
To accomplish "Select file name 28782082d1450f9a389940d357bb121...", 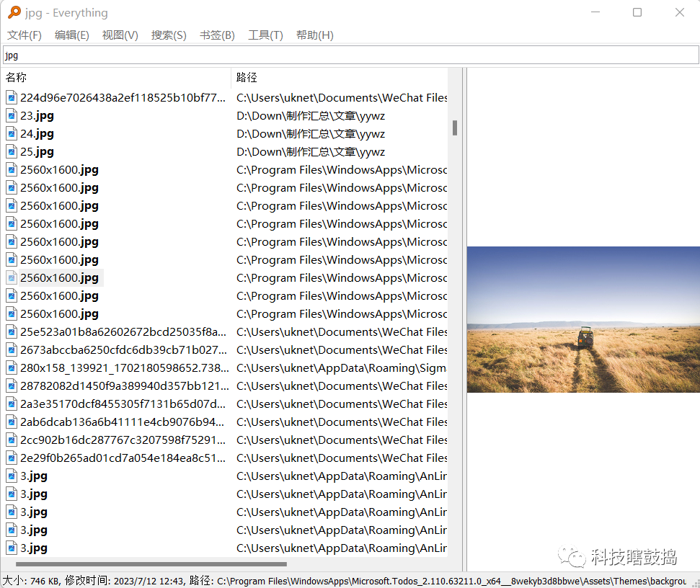I will click(124, 386).
